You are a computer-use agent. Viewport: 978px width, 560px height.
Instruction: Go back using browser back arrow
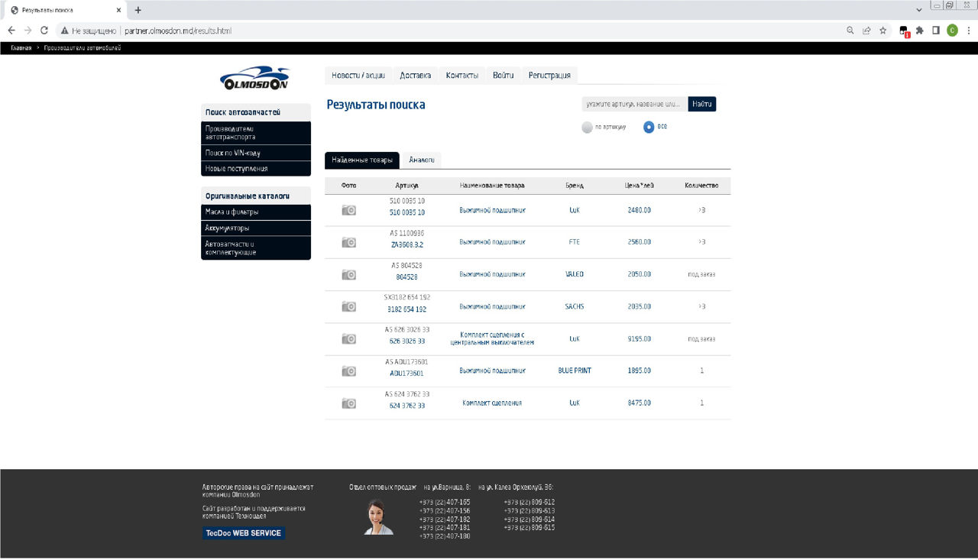pos(11,31)
